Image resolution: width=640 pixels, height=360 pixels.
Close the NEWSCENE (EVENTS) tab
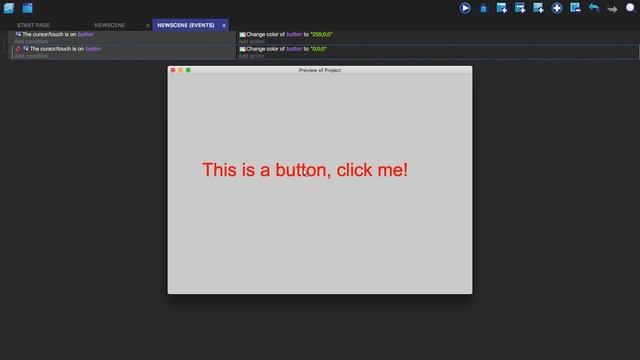click(224, 26)
